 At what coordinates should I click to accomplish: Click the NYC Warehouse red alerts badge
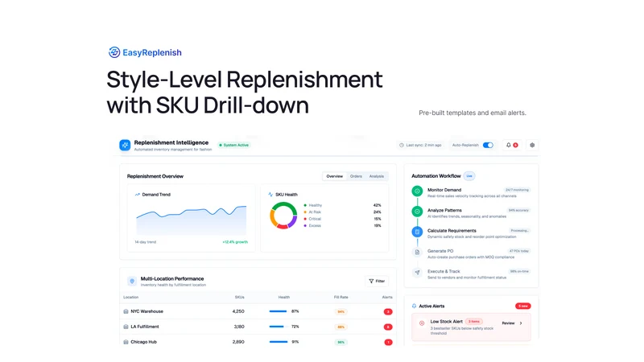click(x=388, y=312)
